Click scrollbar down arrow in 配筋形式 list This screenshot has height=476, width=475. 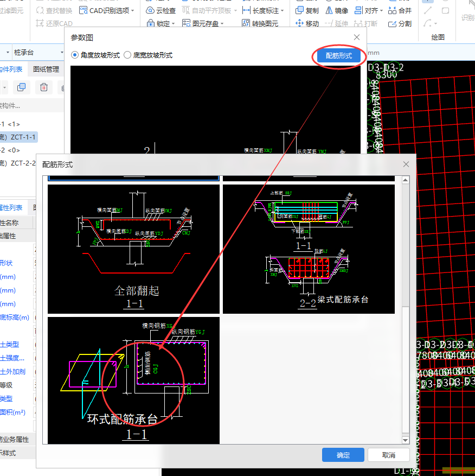tap(405, 440)
